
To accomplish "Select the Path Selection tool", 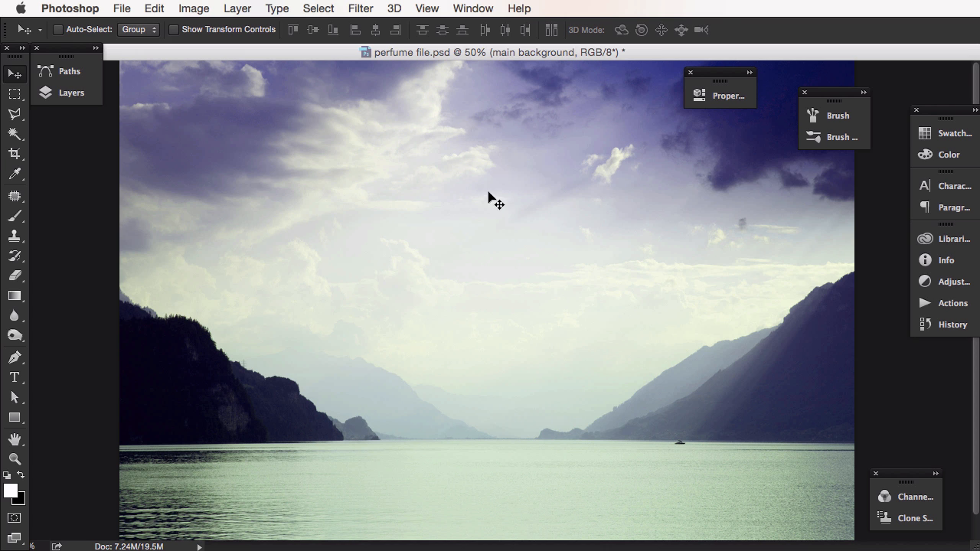I will click(x=15, y=397).
